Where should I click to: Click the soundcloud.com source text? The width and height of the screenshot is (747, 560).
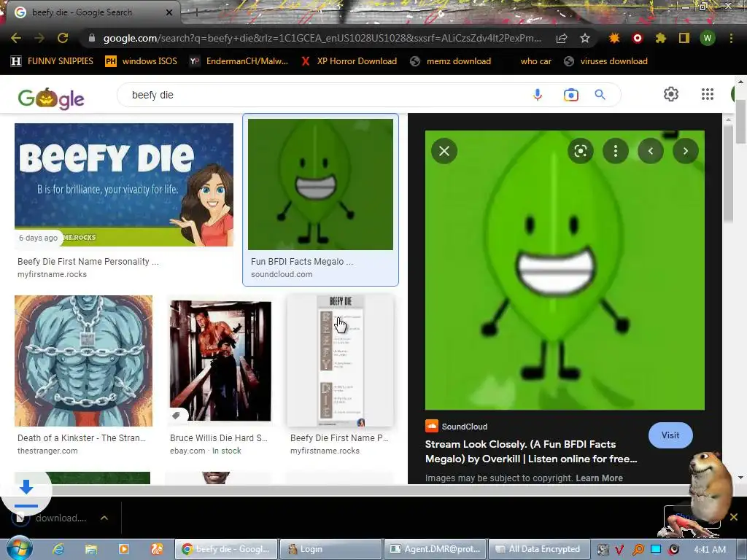pyautogui.click(x=282, y=274)
